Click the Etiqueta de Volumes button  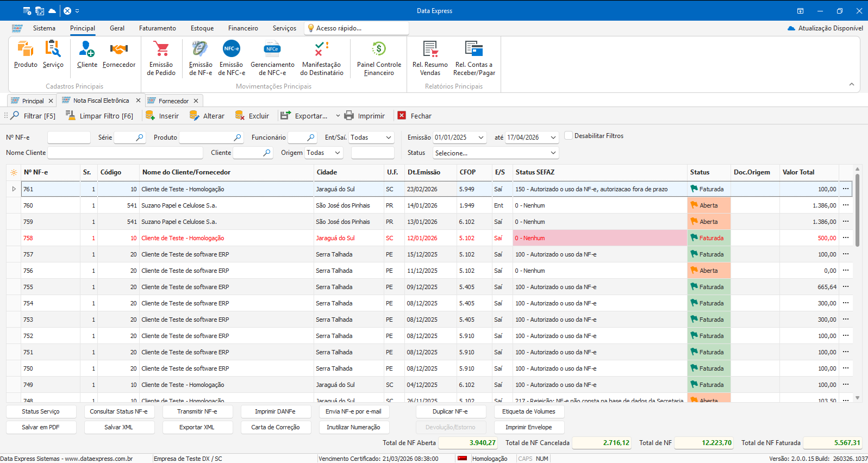pos(529,411)
